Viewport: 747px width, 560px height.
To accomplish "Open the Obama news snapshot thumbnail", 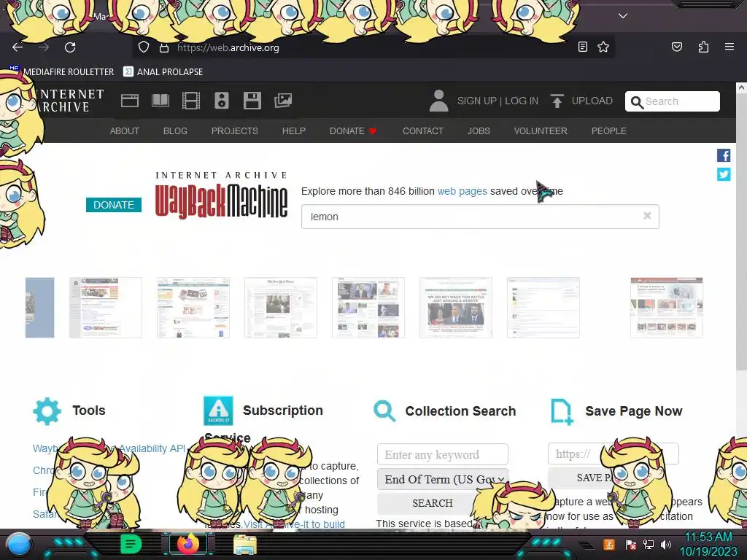I will pos(456,308).
